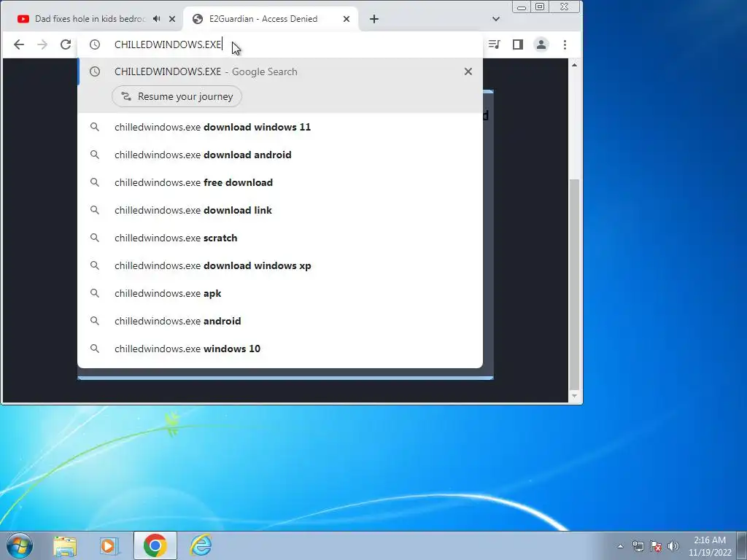Open the Windows Start menu
The width and height of the screenshot is (747, 560).
coord(20,545)
